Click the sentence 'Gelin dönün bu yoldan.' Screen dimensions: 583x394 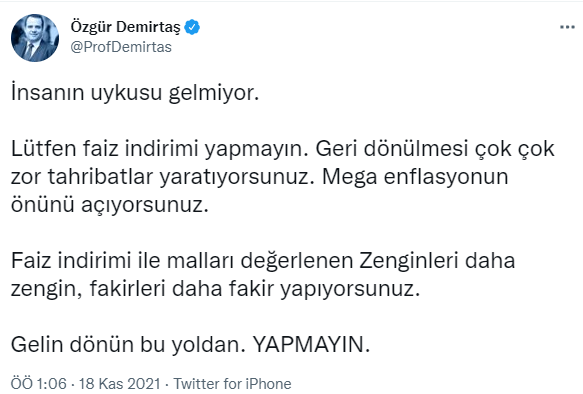click(x=128, y=345)
